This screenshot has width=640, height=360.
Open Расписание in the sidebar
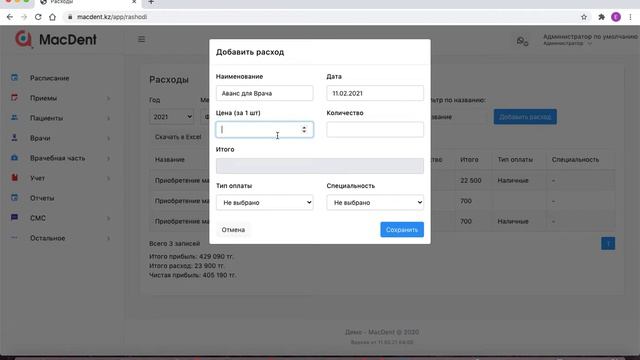click(49, 78)
